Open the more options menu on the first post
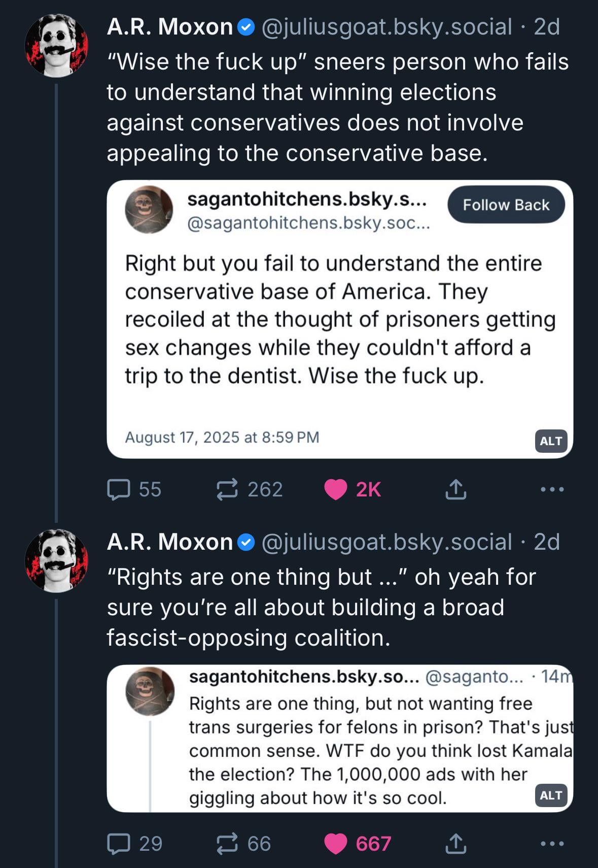This screenshot has height=868, width=598. [x=552, y=489]
